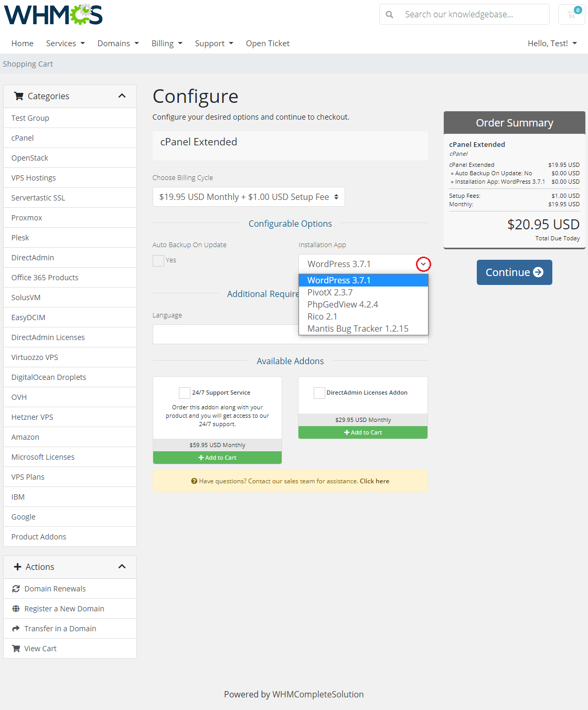Focus the knowledgebase search field
This screenshot has height=710, width=588.
coord(474,14)
